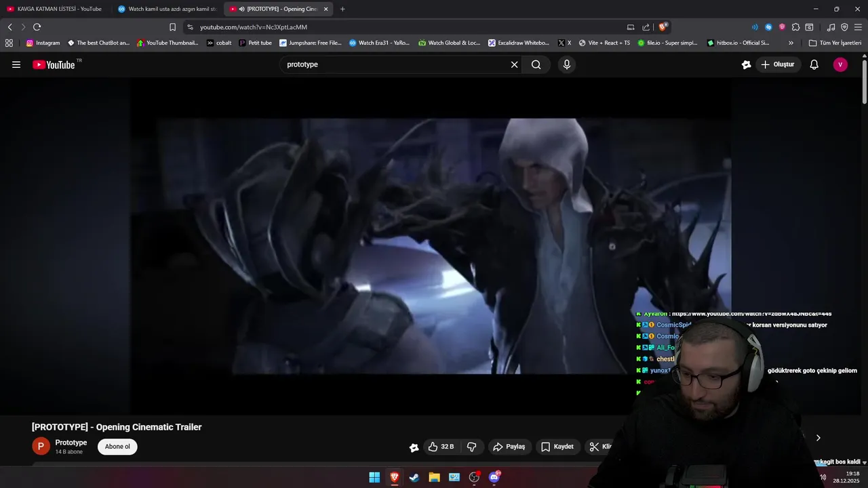The width and height of the screenshot is (868, 488).
Task: Open YouTube notifications bell
Action: pos(814,64)
